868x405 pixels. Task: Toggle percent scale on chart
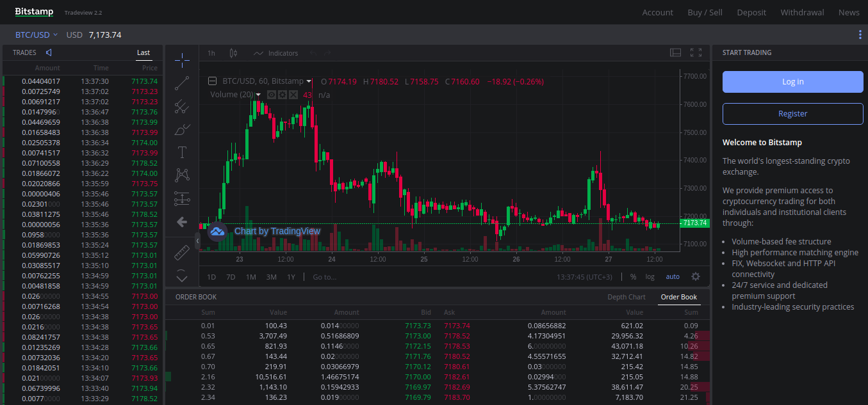click(x=633, y=276)
